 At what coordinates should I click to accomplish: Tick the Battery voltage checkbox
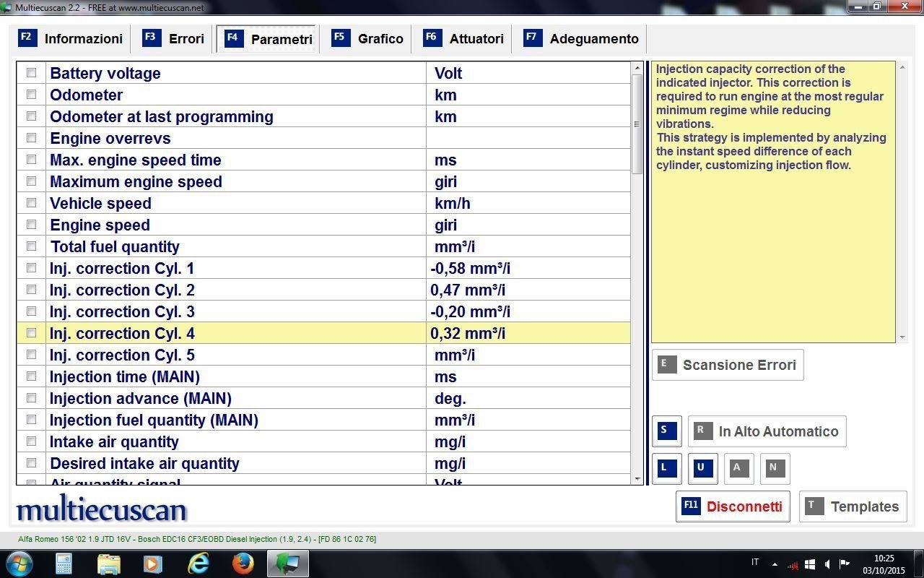click(31, 73)
